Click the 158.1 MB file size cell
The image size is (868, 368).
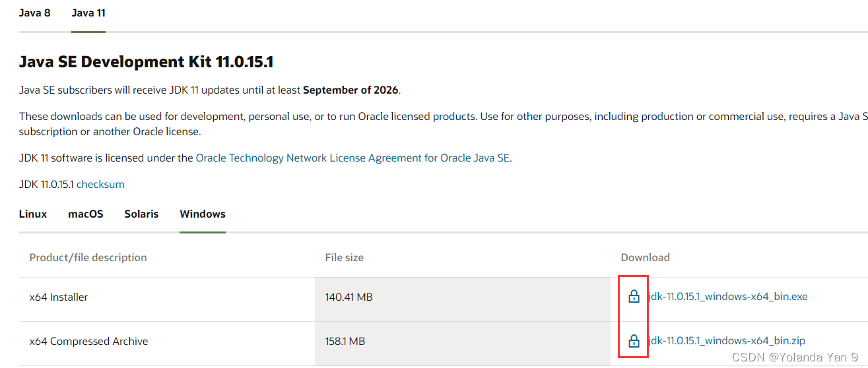click(x=345, y=342)
